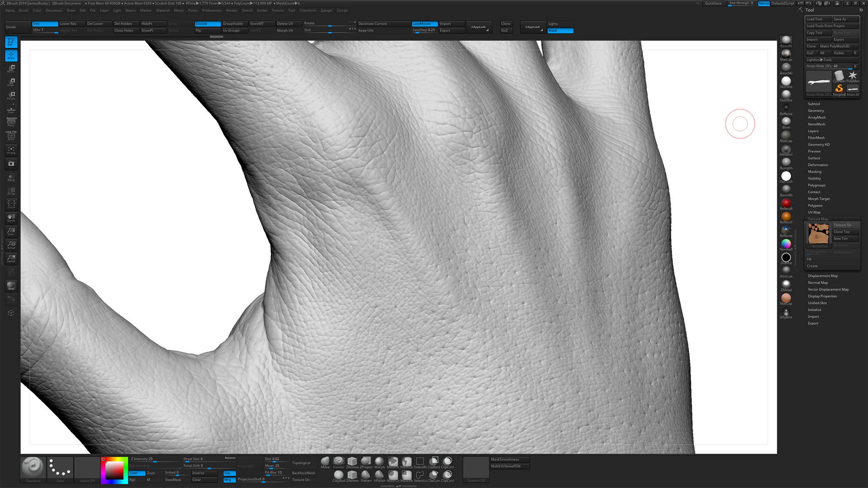Open the Zplugin menu
868x488 pixels.
[326, 10]
